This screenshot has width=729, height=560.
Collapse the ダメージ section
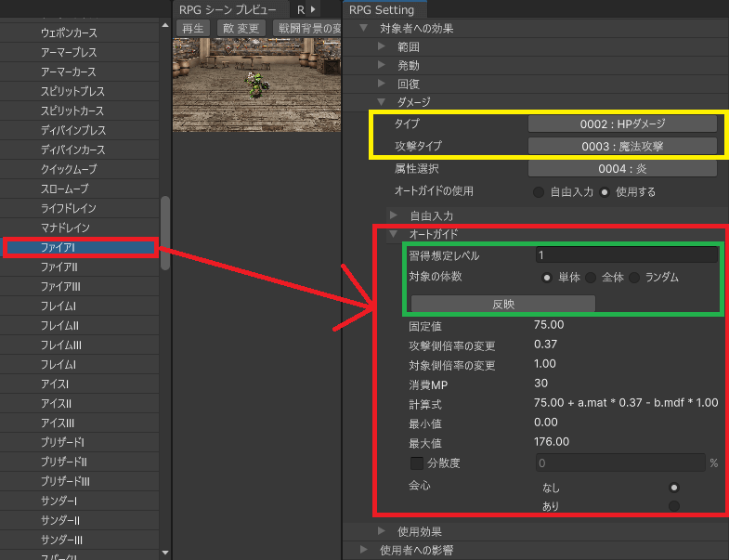[x=382, y=102]
